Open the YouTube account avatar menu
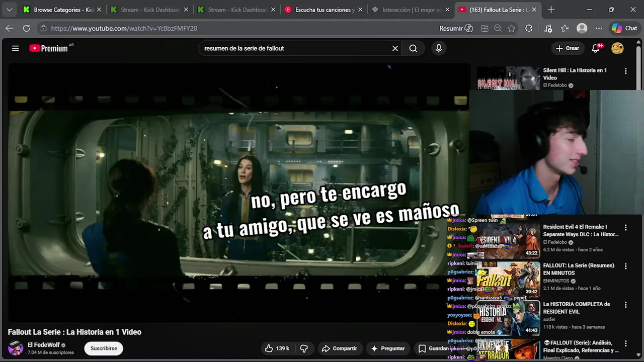644x362 pixels. 617,48
